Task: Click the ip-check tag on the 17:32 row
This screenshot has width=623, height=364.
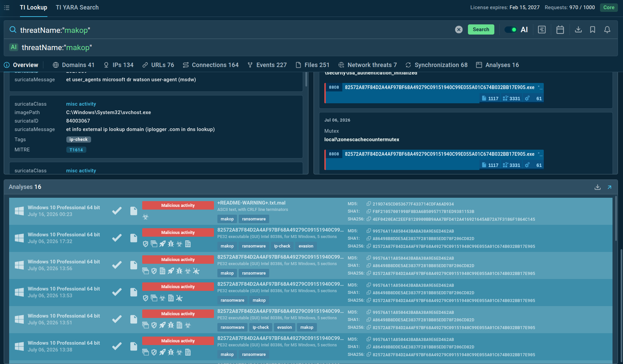Action: point(282,246)
